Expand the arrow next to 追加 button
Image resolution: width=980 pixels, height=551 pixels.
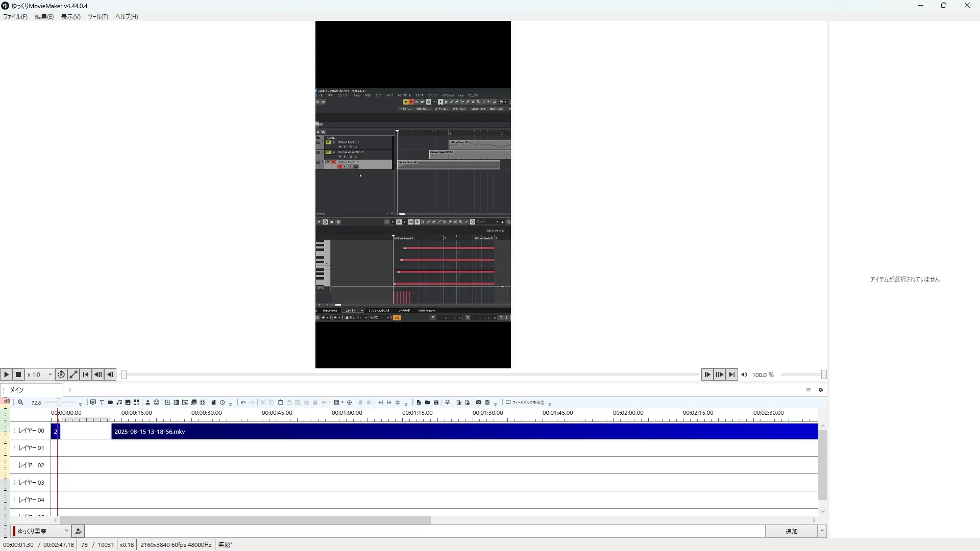[x=822, y=531]
